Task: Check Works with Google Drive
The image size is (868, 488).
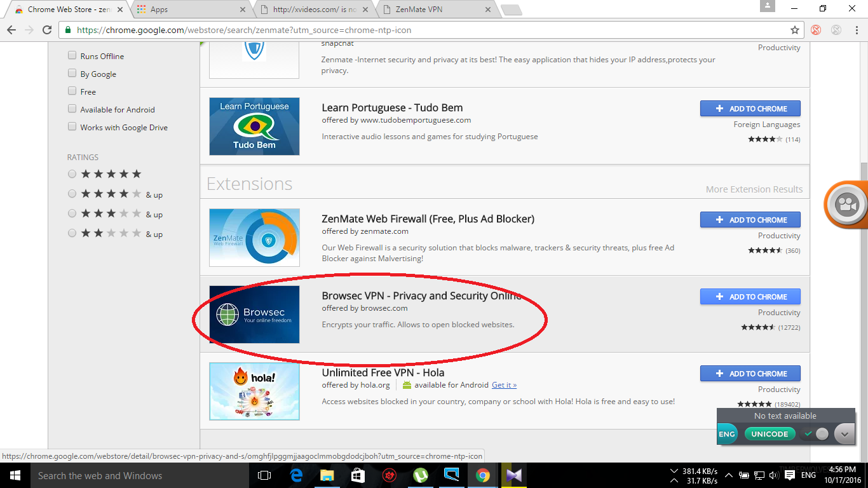Action: 72,127
